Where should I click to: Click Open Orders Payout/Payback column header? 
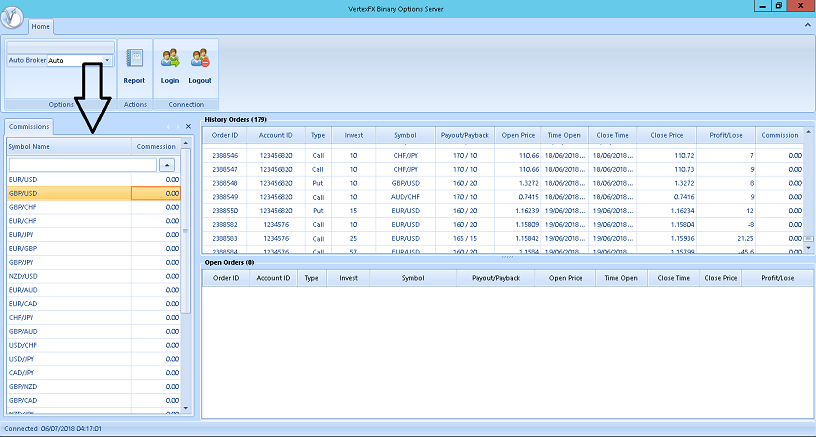click(495, 278)
